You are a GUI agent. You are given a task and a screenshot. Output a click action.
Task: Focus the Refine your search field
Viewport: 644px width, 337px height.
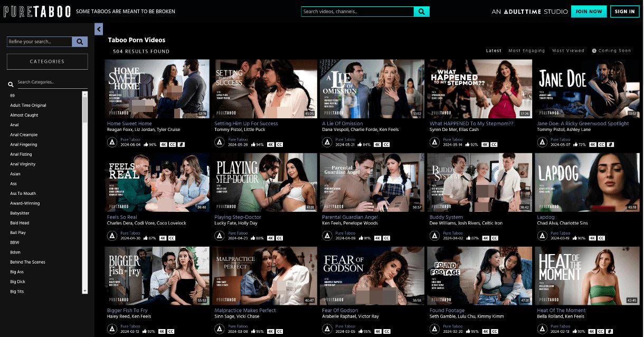[x=40, y=42]
